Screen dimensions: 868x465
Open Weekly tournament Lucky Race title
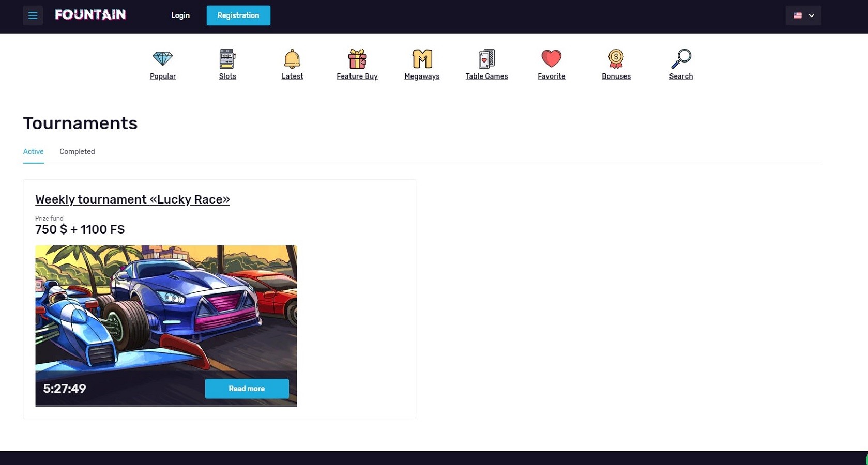(132, 199)
